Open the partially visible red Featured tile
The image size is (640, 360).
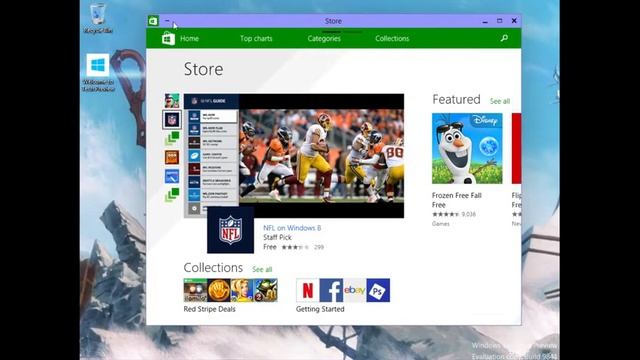click(516, 149)
